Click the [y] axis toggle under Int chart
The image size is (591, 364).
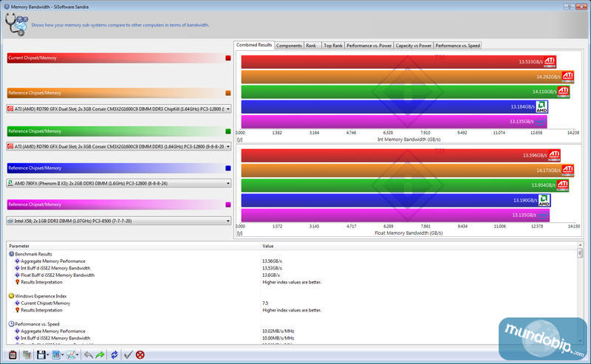pyautogui.click(x=239, y=140)
